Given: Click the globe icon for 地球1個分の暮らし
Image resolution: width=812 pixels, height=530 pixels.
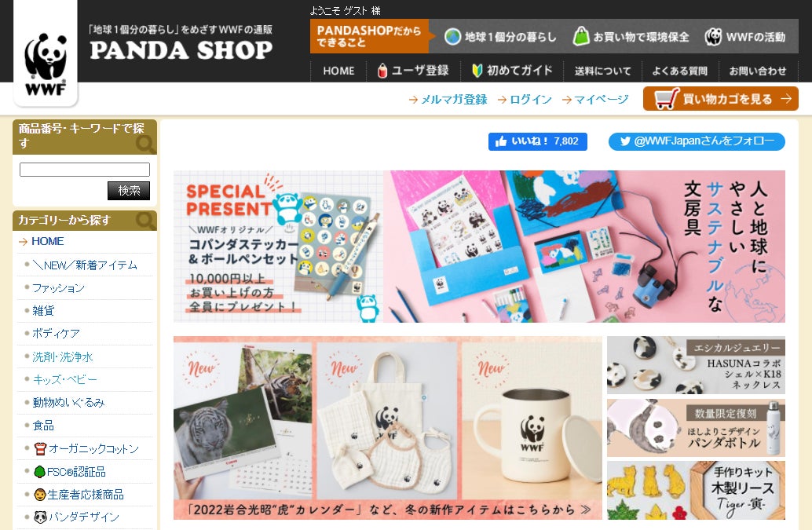Looking at the screenshot, I should click(x=452, y=37).
